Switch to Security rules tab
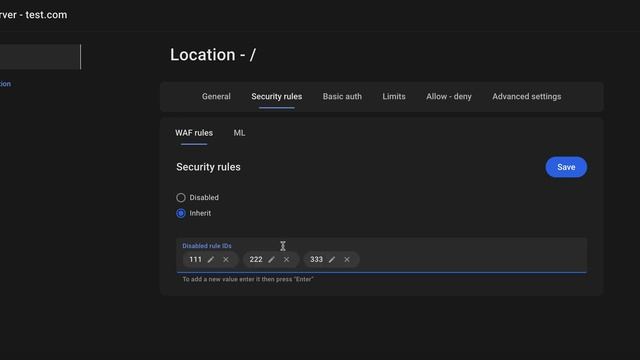 point(277,97)
